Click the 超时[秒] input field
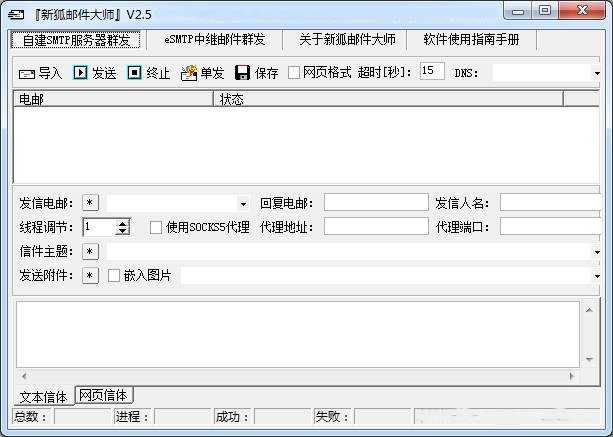 tap(432, 71)
